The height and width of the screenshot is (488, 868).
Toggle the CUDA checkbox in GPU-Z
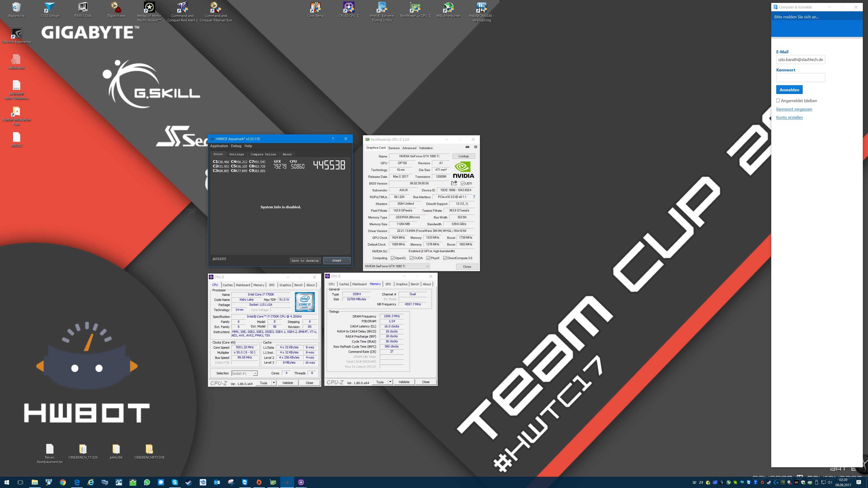pyautogui.click(x=411, y=258)
